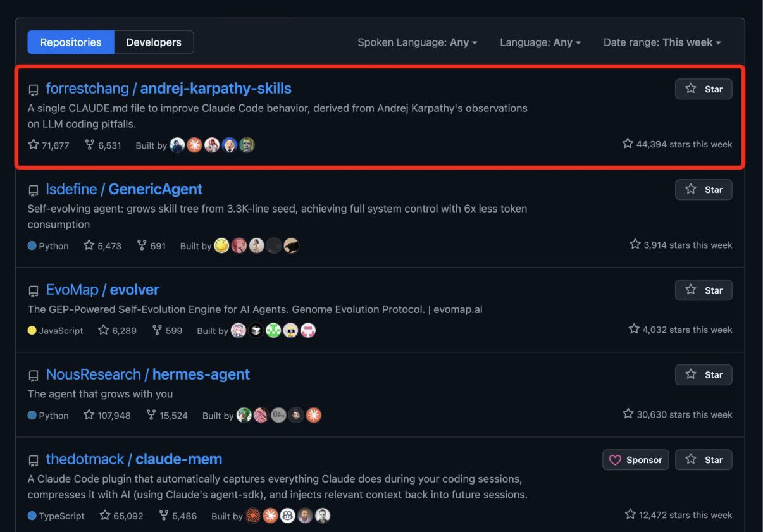Star the GenericAgent repository
The width and height of the screenshot is (763, 532).
tap(704, 190)
